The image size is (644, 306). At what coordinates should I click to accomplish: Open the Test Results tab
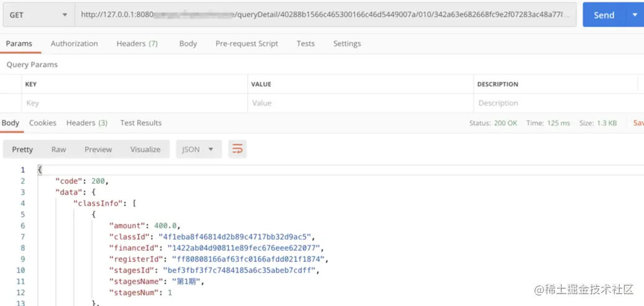pos(141,123)
